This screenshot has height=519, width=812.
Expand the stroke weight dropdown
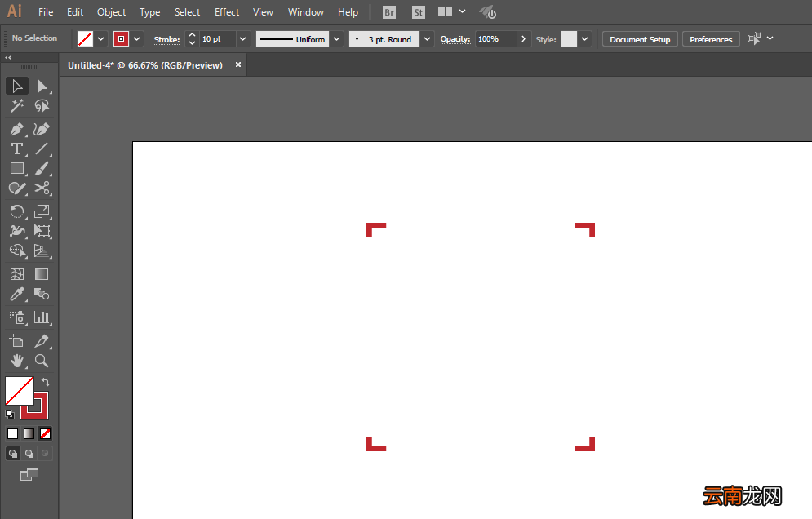click(x=243, y=39)
